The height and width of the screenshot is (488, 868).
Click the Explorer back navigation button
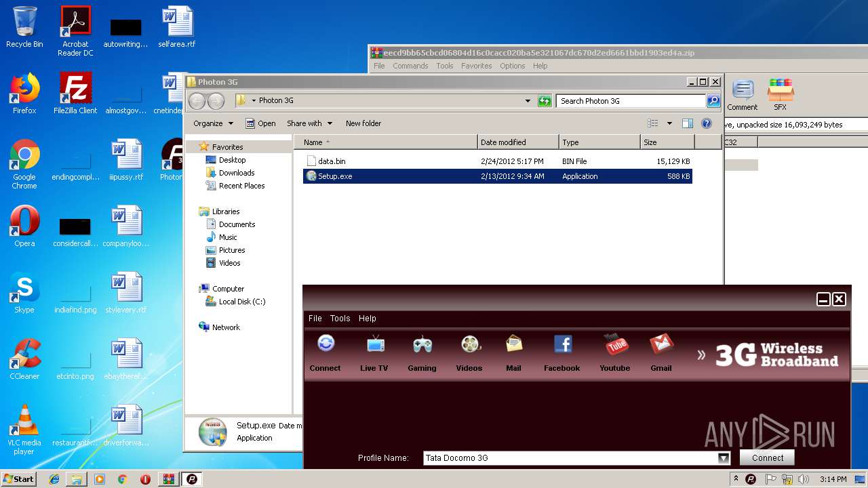click(x=197, y=101)
